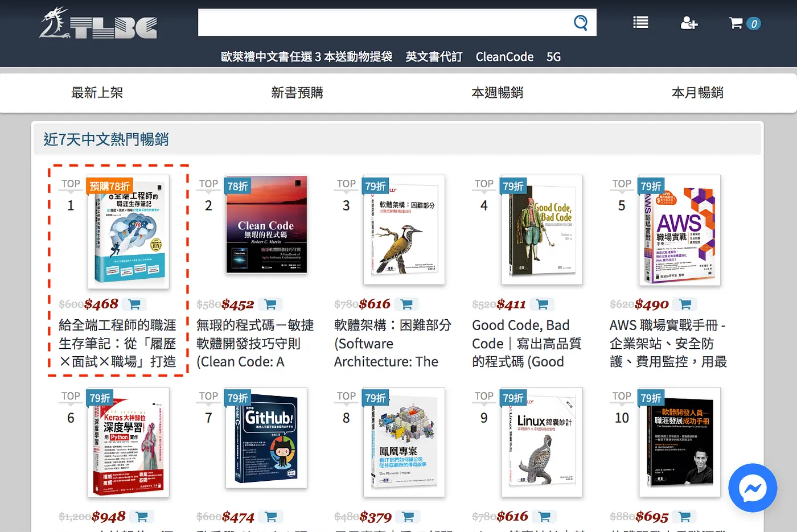Click the Good Code, Bad Code cover

[542, 230]
